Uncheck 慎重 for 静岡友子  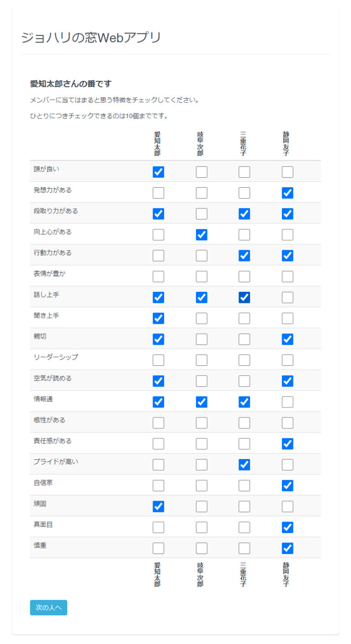pyautogui.click(x=287, y=548)
